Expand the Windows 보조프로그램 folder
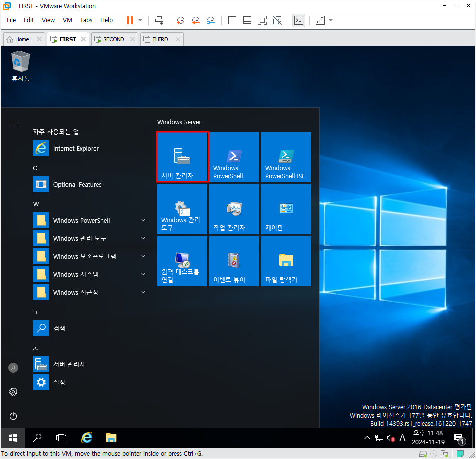The width and height of the screenshot is (476, 459). coord(89,256)
